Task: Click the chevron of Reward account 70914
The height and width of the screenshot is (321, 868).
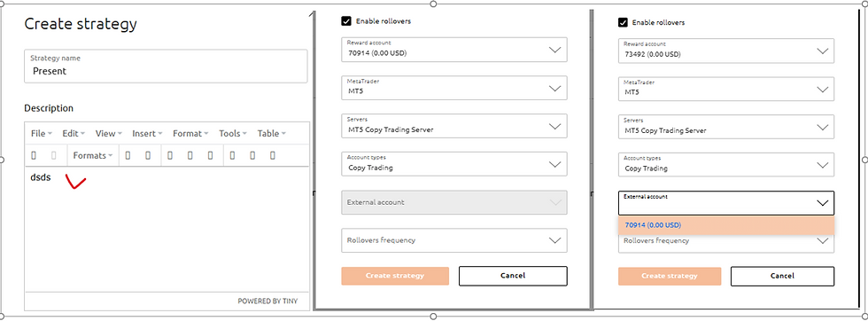Action: [554, 50]
